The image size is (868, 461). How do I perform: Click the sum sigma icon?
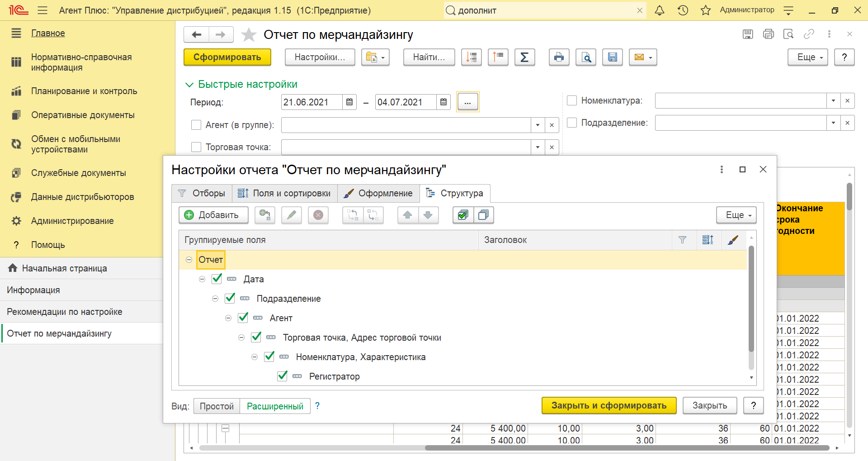[x=524, y=57]
